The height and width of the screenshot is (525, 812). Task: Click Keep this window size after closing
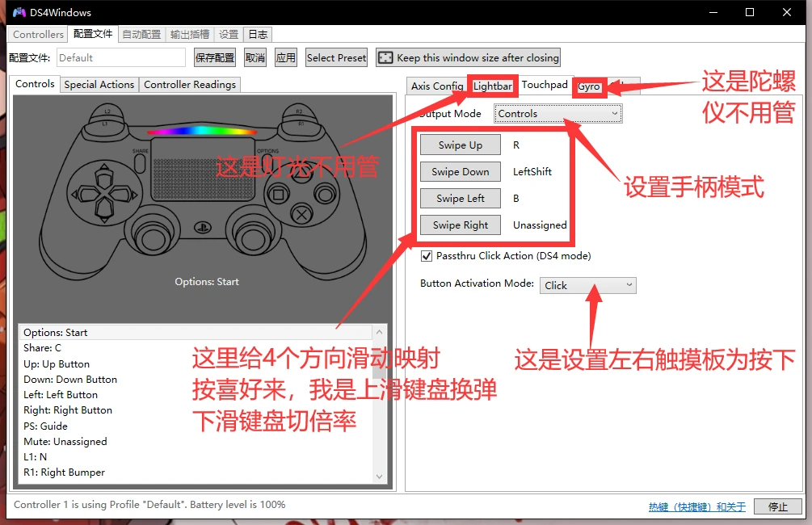468,57
